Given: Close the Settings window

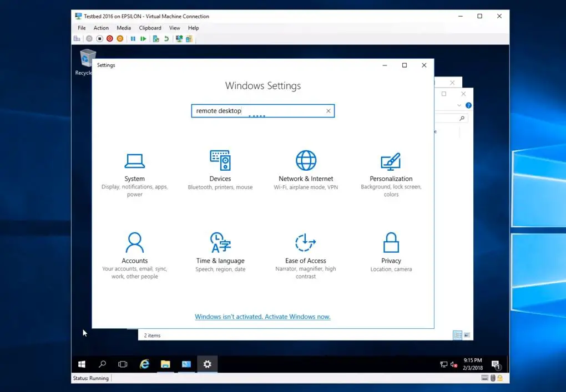Looking at the screenshot, I should [424, 65].
